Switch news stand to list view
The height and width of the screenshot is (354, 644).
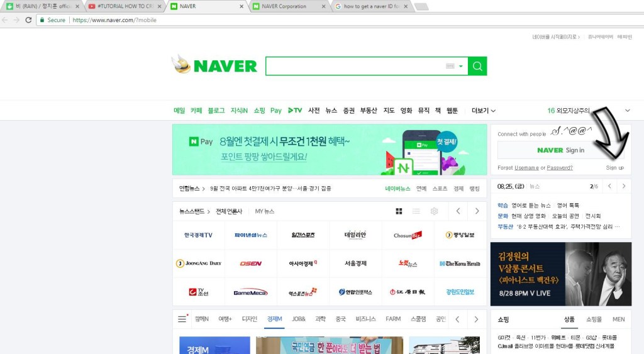click(416, 211)
